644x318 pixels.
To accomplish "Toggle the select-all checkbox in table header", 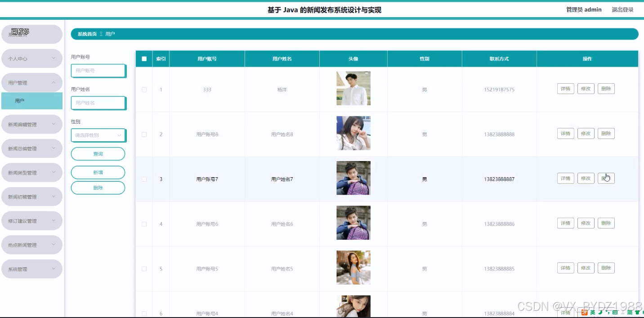I will pos(144,59).
